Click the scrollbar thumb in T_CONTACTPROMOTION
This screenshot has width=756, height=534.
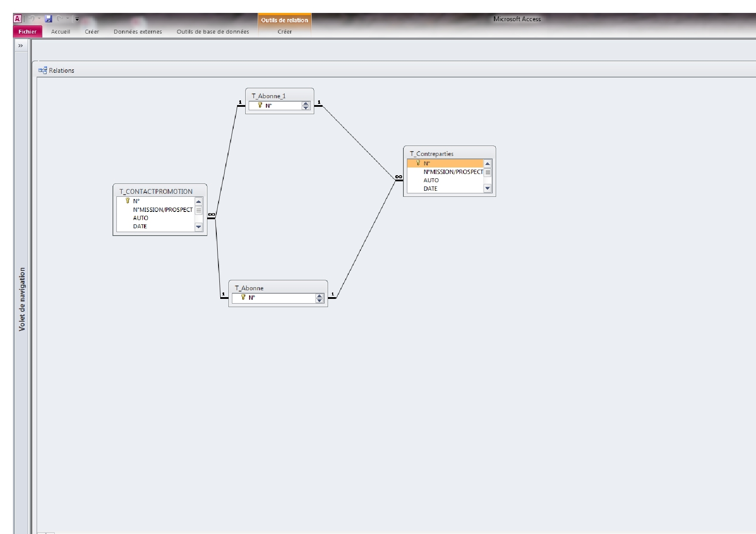(x=199, y=210)
